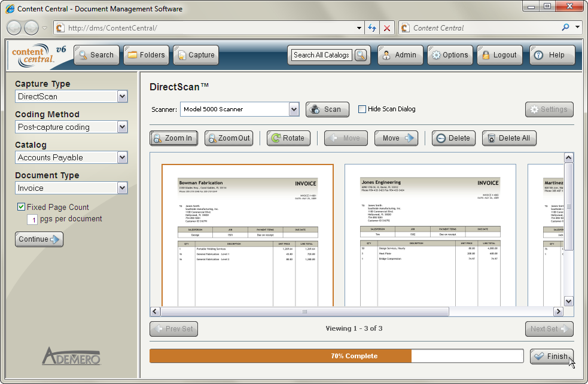Click the Settings gear button
The height and width of the screenshot is (384, 588).
tap(549, 109)
